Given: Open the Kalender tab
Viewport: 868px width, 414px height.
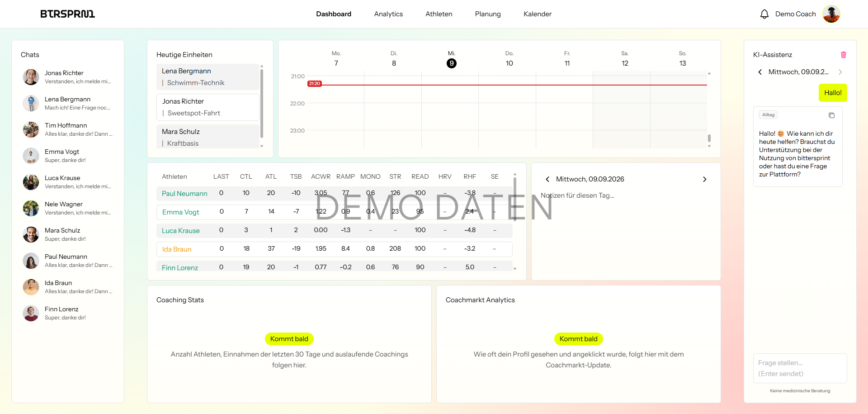Looking at the screenshot, I should 538,14.
